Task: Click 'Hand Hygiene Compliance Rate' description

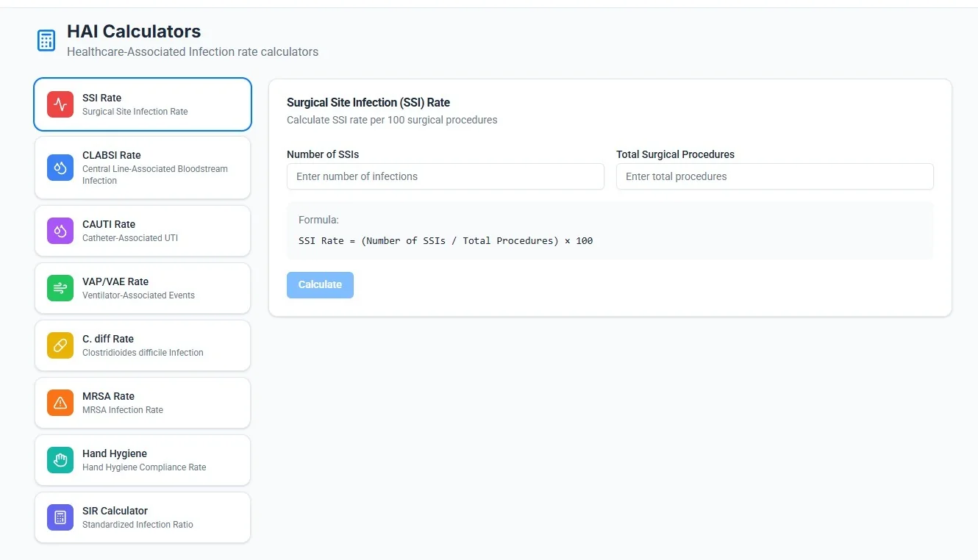Action: pyautogui.click(x=144, y=467)
